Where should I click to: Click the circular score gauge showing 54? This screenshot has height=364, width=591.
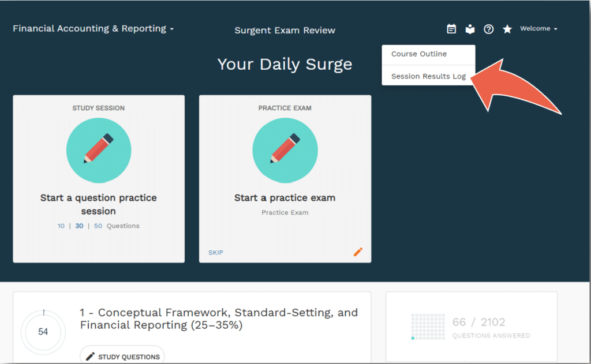point(43,332)
